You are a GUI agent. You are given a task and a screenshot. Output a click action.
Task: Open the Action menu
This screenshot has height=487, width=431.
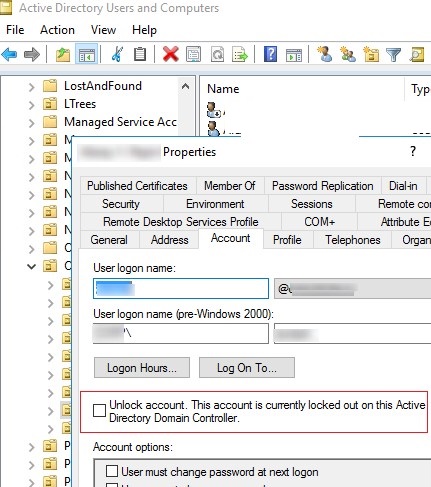coord(57,30)
